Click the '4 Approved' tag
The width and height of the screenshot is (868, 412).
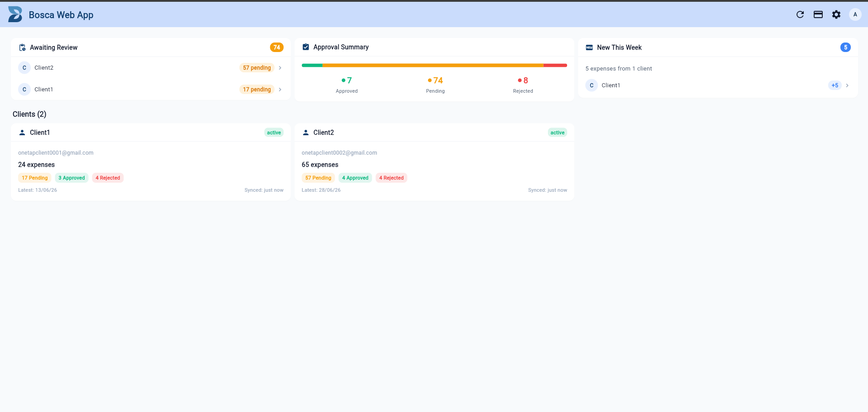tap(355, 178)
